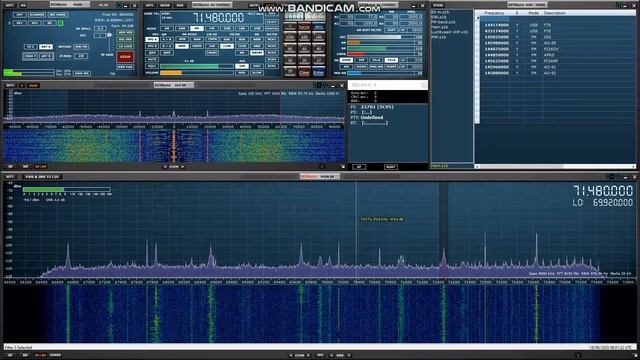
Task: Click the Enter key on the keypad
Action: [x=319, y=72]
